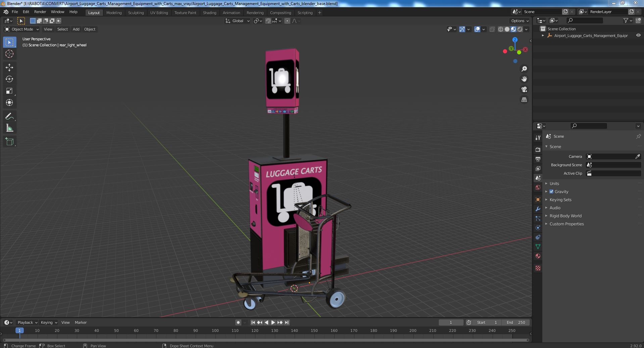Select the Move tool
Viewport: 644px width, 348px height.
9,68
